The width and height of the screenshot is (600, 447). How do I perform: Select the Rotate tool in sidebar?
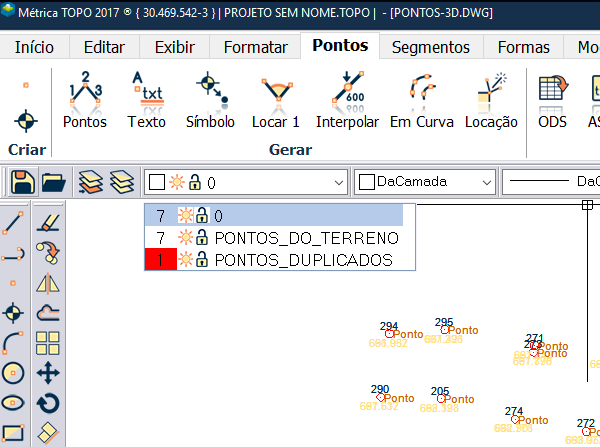(48, 404)
